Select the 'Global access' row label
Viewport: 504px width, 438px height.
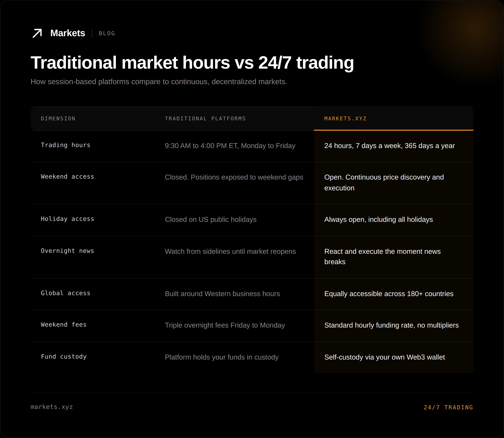coord(66,293)
